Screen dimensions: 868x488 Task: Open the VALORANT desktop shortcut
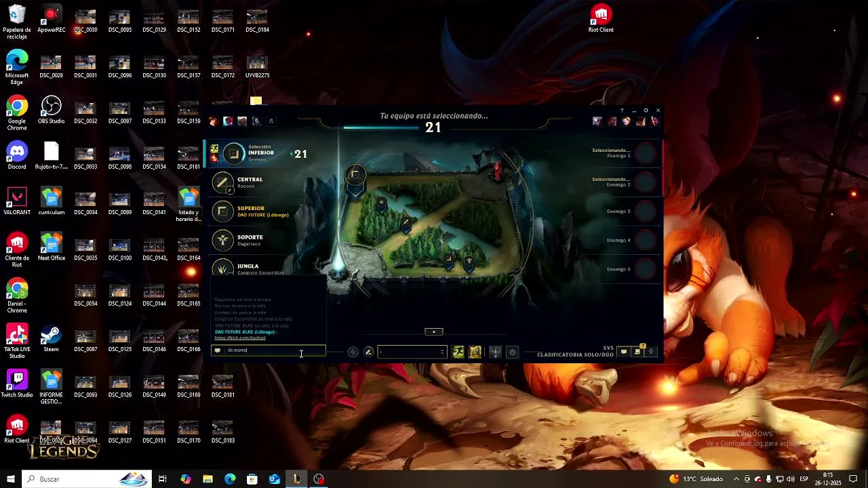17,201
